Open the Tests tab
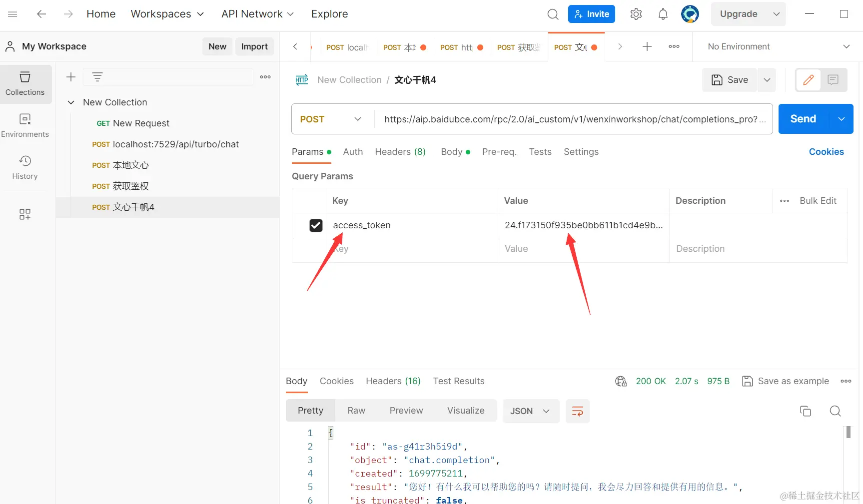The image size is (863, 504). (x=540, y=152)
